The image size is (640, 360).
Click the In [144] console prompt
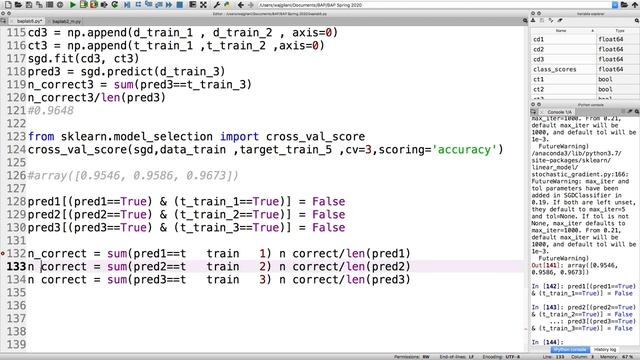coord(547,342)
